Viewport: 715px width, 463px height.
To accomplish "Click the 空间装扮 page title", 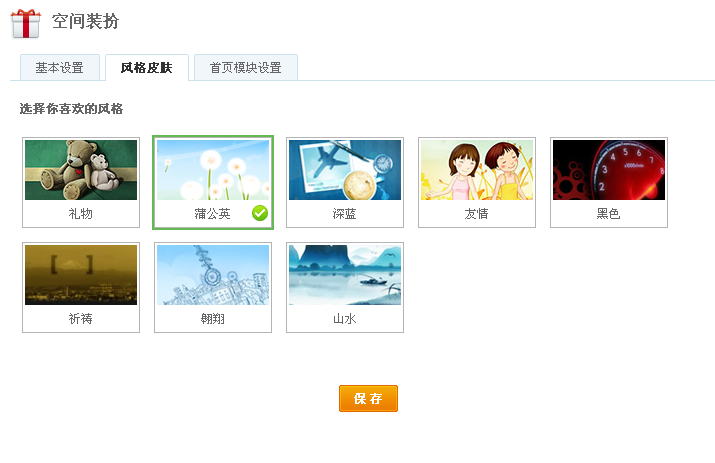I will click(x=85, y=21).
